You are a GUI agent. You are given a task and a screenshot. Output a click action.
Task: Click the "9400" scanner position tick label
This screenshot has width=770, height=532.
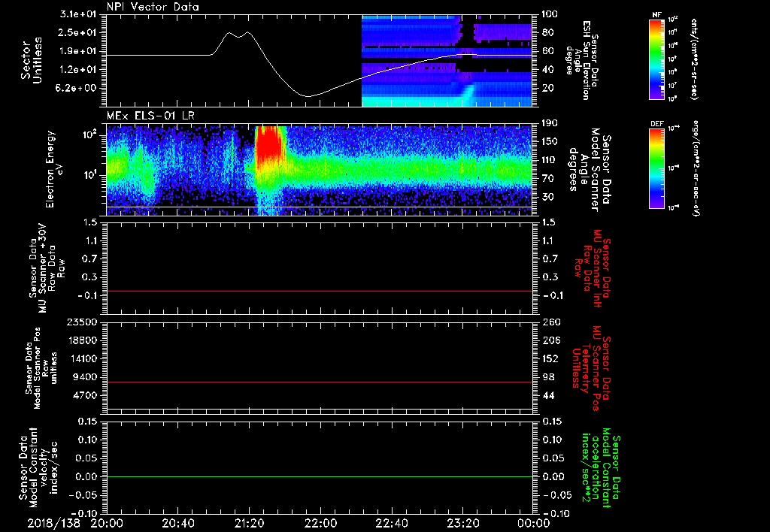pos(85,377)
